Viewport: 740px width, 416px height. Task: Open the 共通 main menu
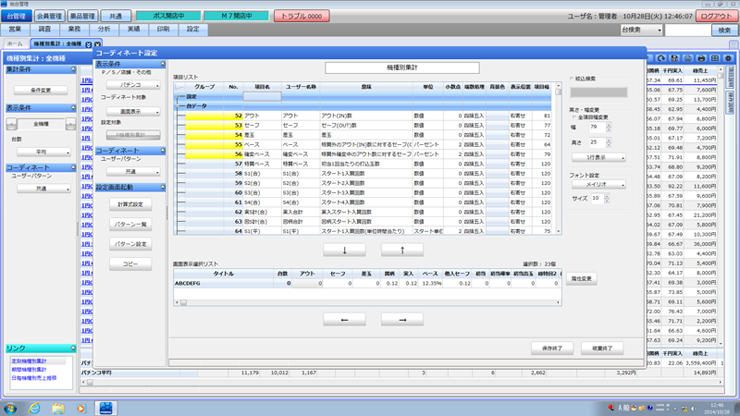116,16
